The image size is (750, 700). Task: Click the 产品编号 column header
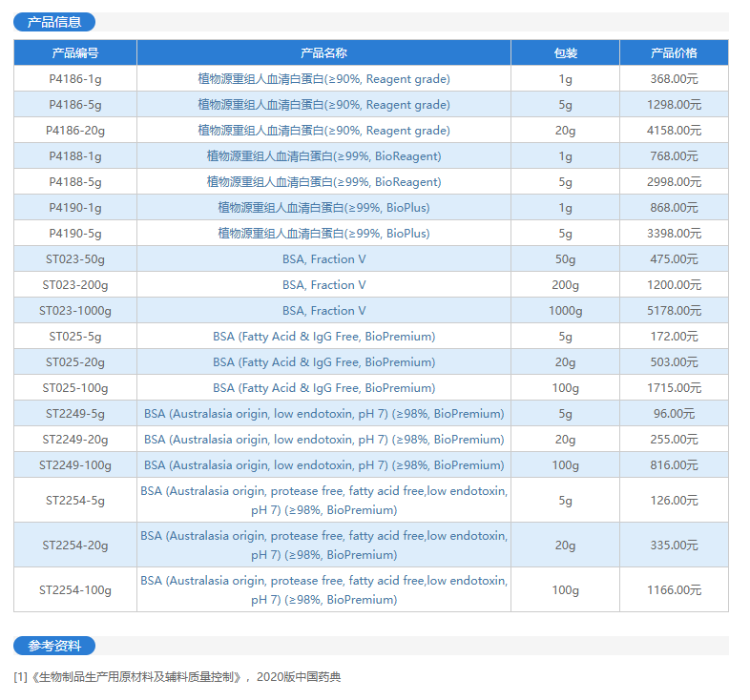(75, 53)
